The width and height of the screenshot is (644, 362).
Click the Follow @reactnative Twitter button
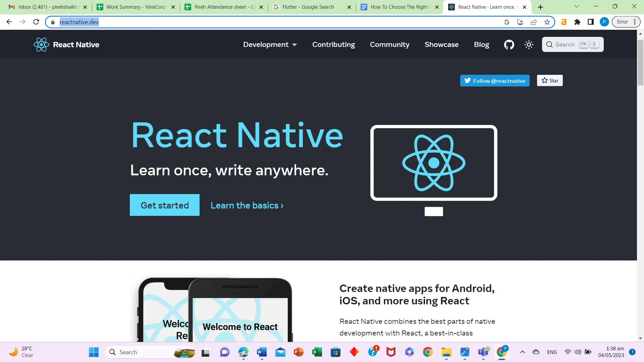point(495,81)
